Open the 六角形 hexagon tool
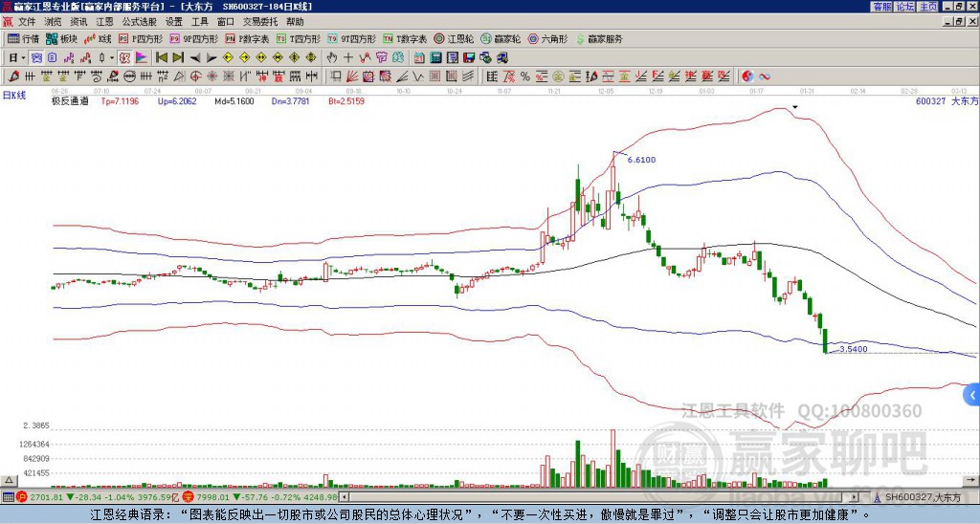Screen dimensions: 980x524 (547, 38)
